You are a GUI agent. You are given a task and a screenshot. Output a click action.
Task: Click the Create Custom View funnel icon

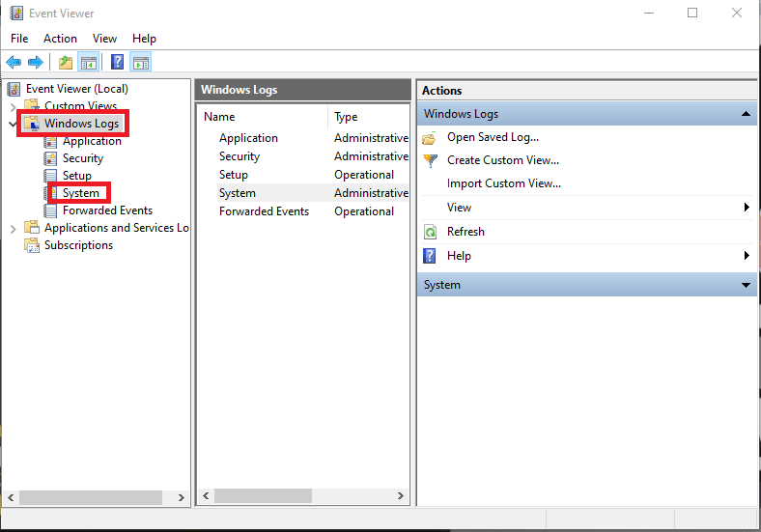[430, 160]
